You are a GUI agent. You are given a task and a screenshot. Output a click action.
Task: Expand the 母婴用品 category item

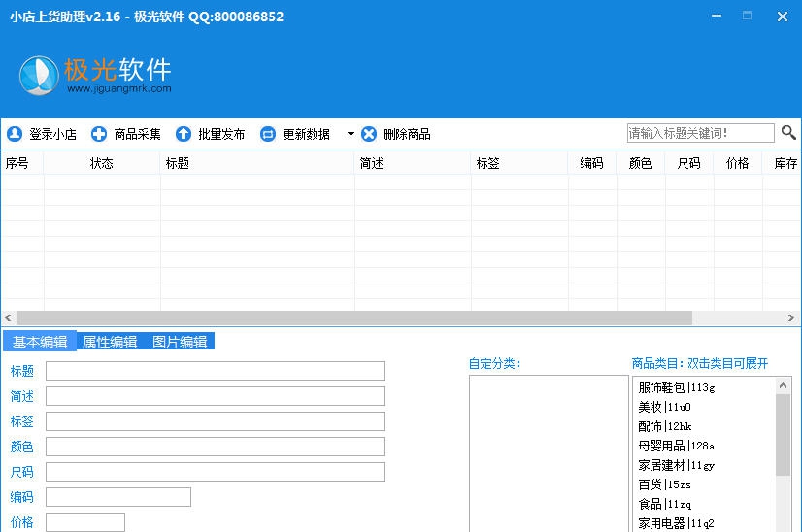pyautogui.click(x=676, y=446)
